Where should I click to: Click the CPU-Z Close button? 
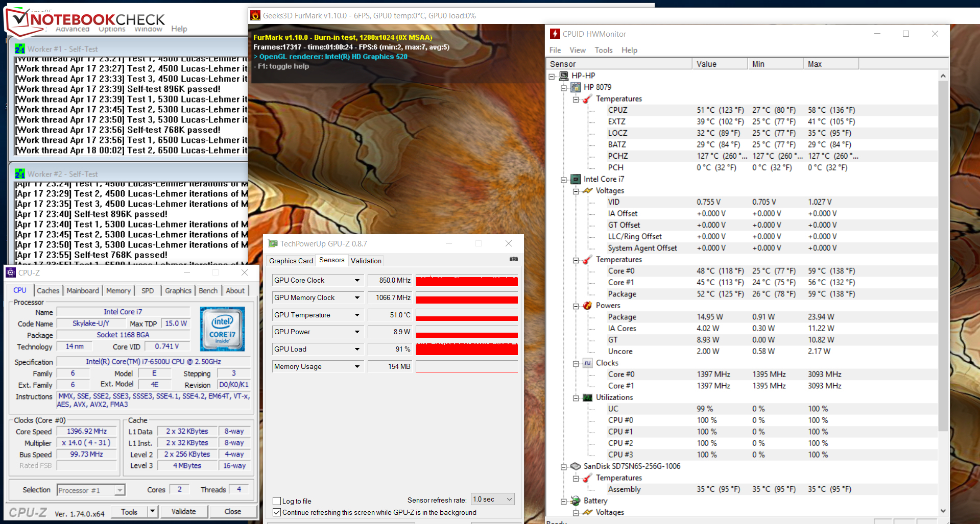click(233, 511)
